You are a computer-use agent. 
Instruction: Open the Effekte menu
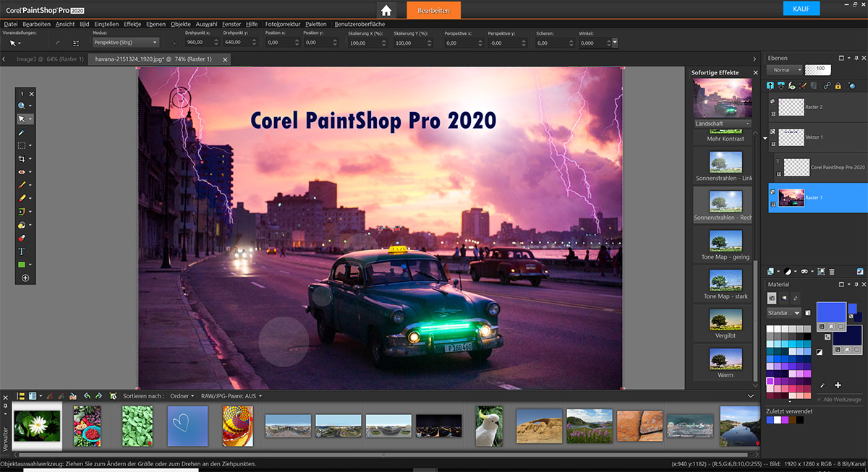pyautogui.click(x=132, y=24)
